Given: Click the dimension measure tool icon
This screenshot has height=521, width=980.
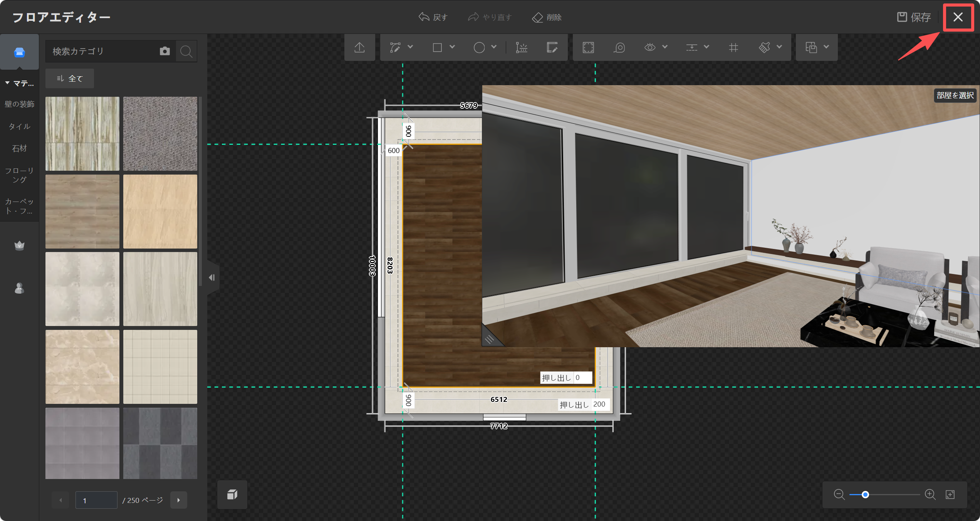Looking at the screenshot, I should [x=522, y=47].
